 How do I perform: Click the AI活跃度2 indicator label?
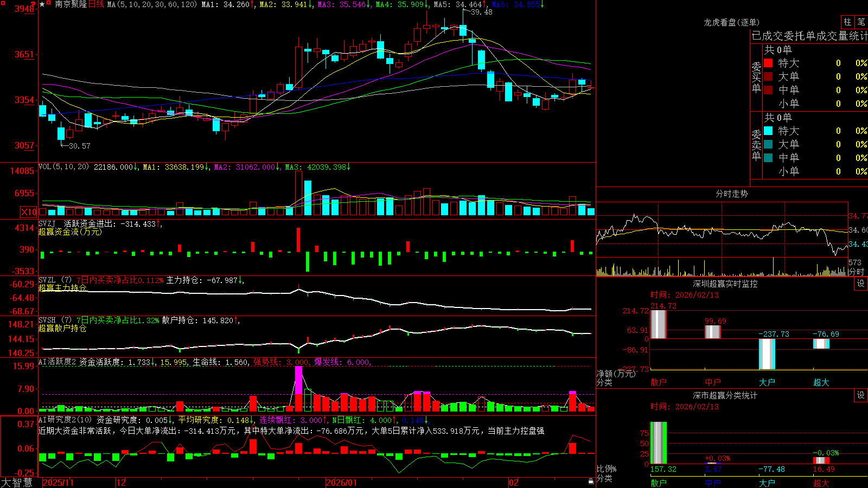[58, 362]
